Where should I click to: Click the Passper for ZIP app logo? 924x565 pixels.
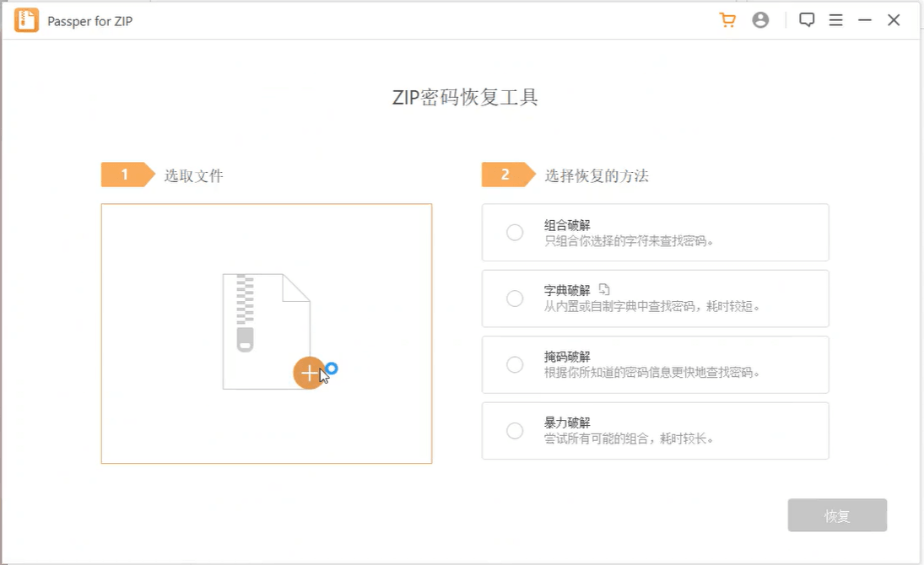pos(26,20)
